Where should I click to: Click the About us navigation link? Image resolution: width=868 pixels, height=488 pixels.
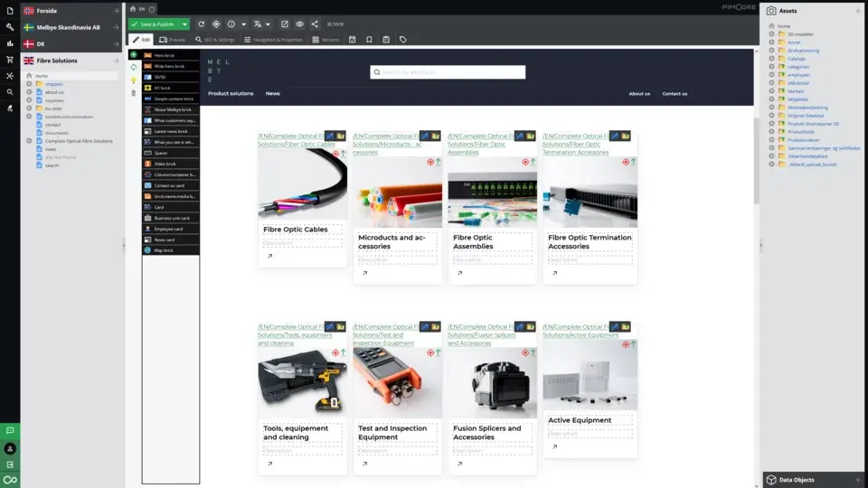coord(639,94)
